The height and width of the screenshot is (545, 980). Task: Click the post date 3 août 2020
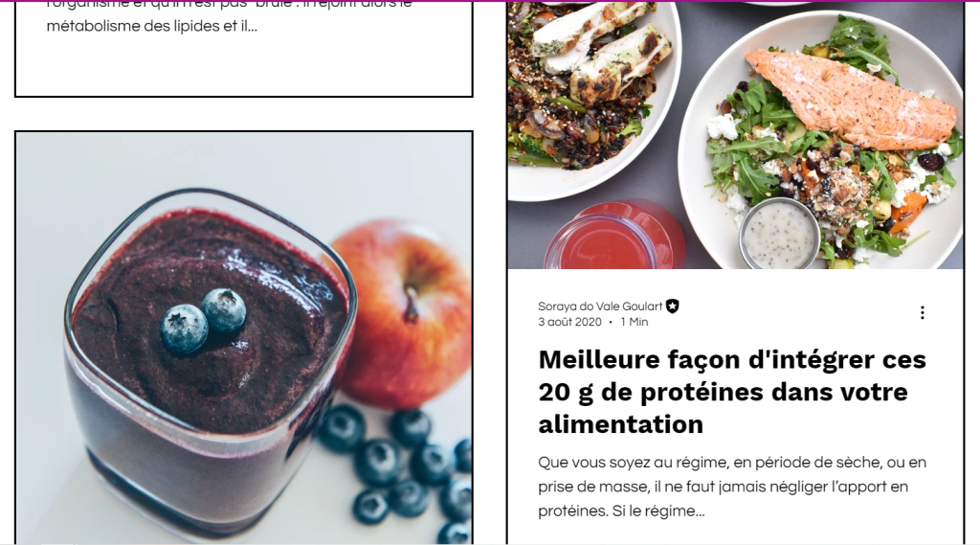[x=569, y=322]
